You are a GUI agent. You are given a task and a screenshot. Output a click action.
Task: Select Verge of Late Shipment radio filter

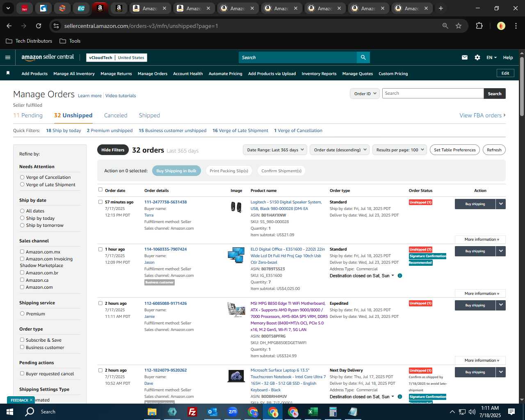[x=22, y=185]
